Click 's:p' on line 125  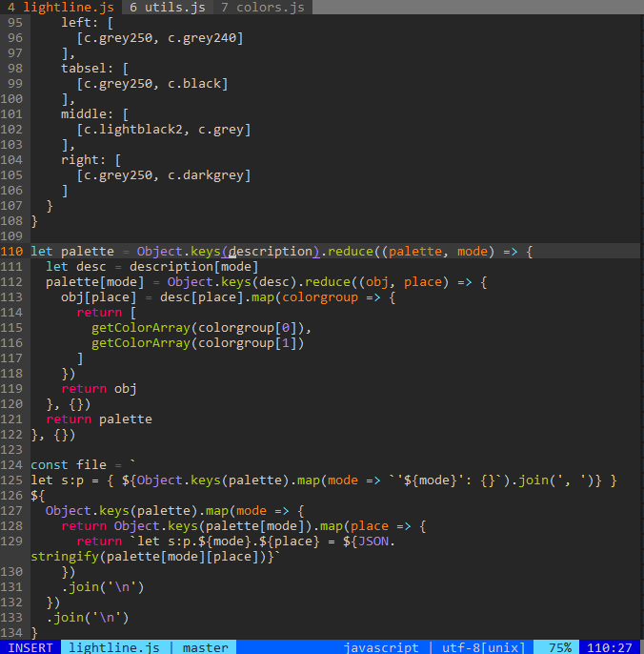(x=72, y=480)
